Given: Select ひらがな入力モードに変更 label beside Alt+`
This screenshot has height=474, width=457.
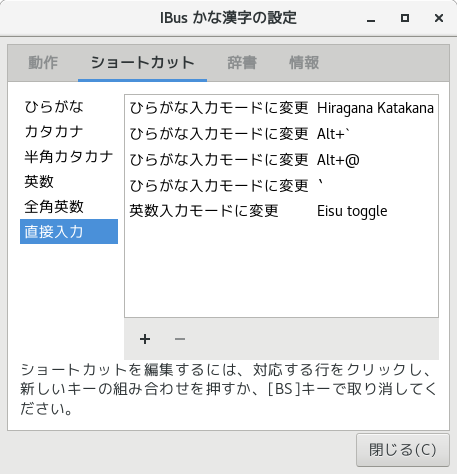Looking at the screenshot, I should 219,134.
